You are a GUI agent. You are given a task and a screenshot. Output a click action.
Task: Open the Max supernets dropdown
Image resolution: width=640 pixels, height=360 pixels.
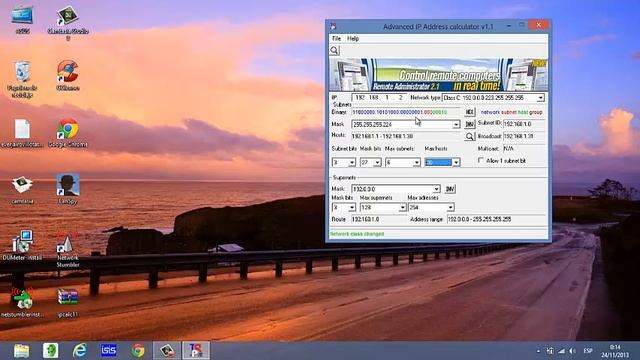pyautogui.click(x=402, y=207)
